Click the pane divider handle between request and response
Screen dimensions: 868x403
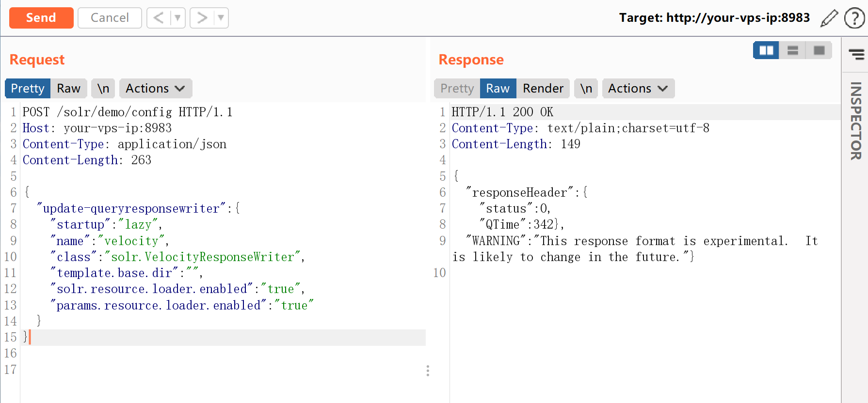tap(428, 371)
